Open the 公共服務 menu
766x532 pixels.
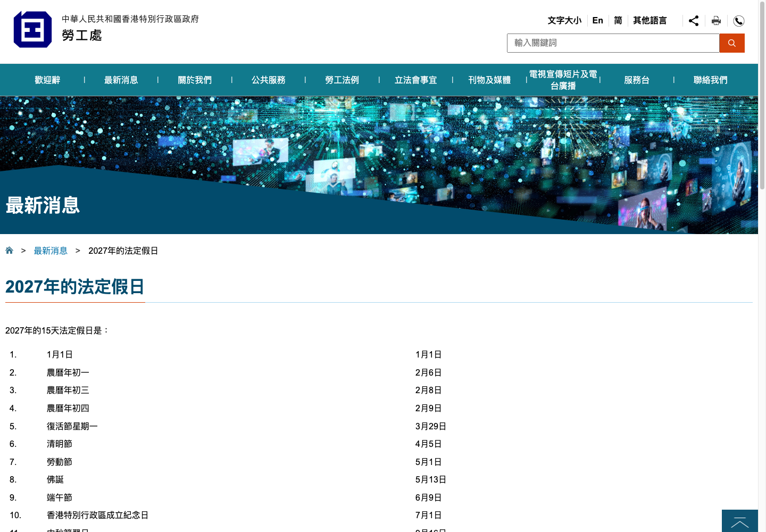click(x=269, y=80)
